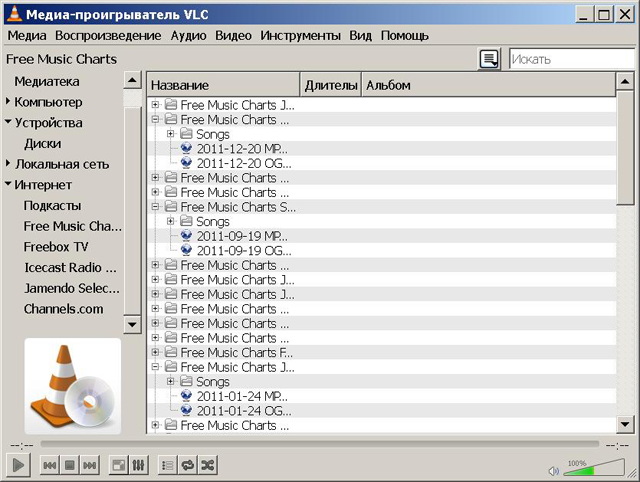Adjust the 100% volume slider
The height and width of the screenshot is (482, 640).
tap(594, 468)
